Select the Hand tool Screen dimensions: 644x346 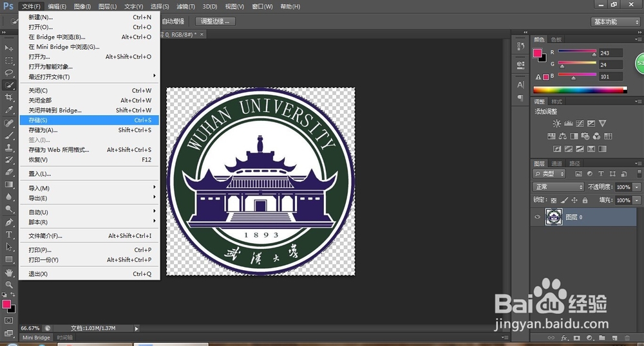[8, 273]
